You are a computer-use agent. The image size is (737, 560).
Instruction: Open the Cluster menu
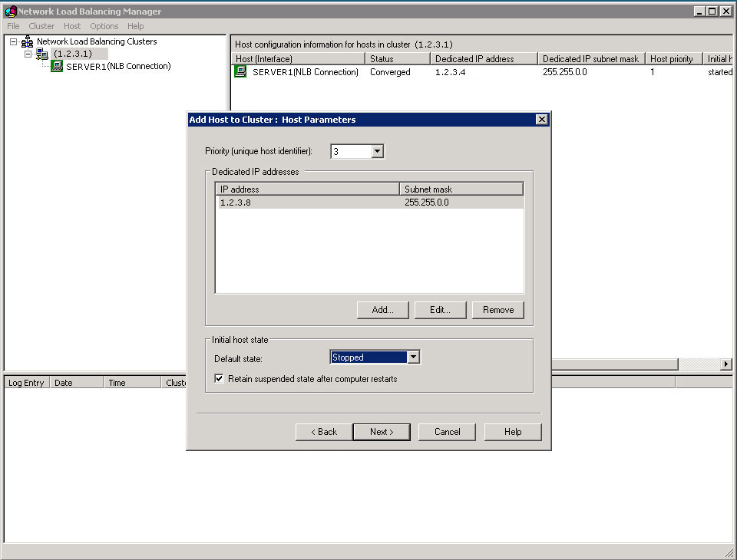point(41,26)
